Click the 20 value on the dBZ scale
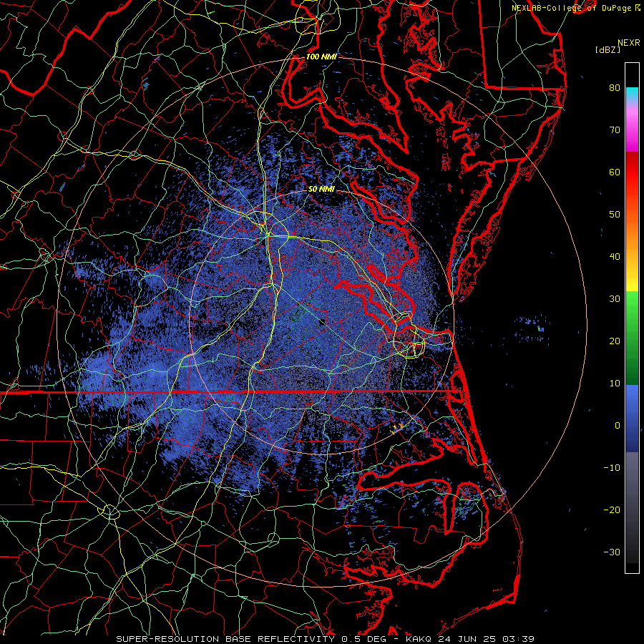 pyautogui.click(x=615, y=341)
